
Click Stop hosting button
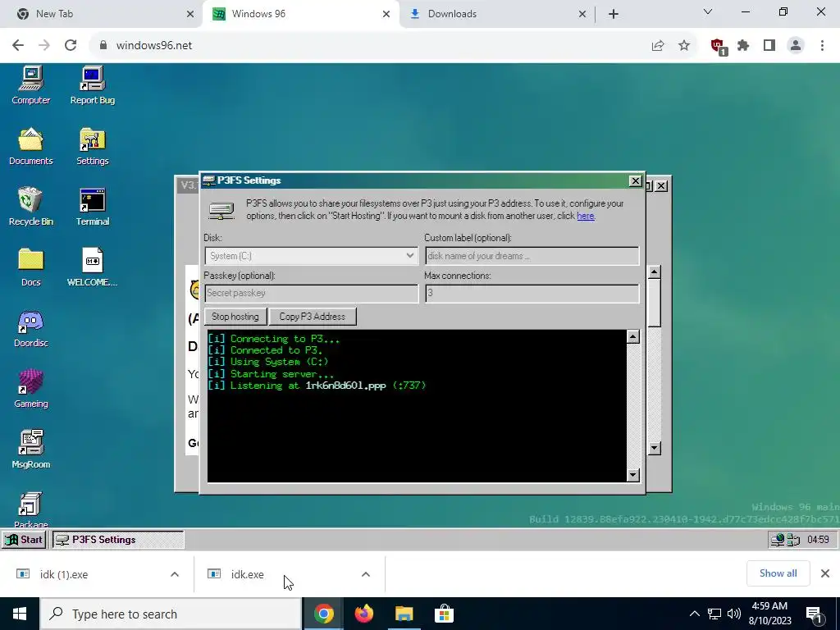235,316
